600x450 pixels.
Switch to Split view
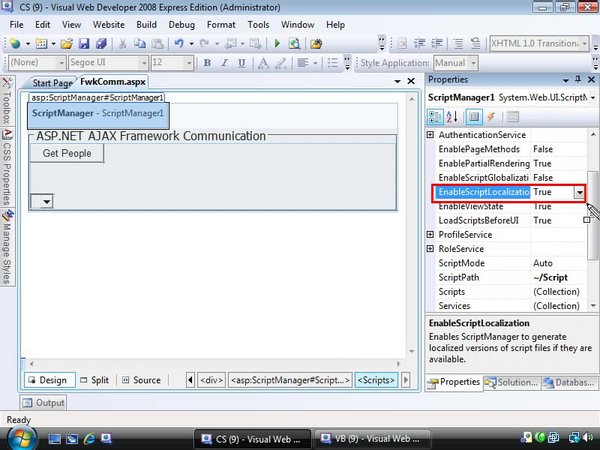tap(95, 380)
